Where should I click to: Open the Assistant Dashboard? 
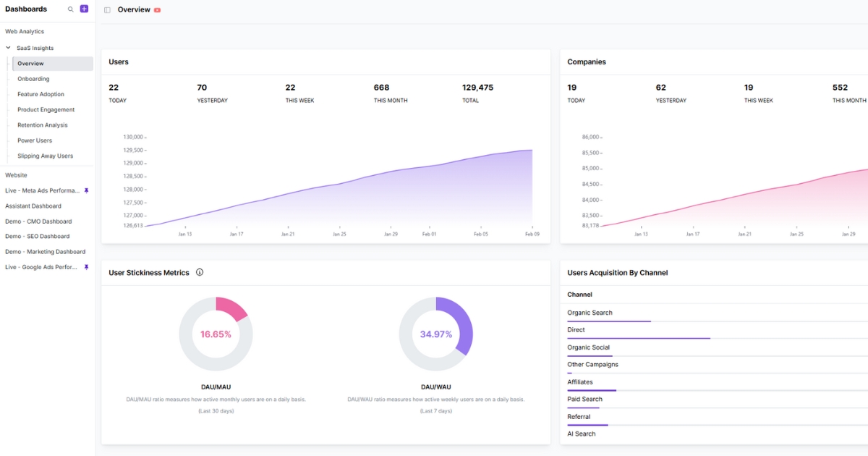click(35, 206)
